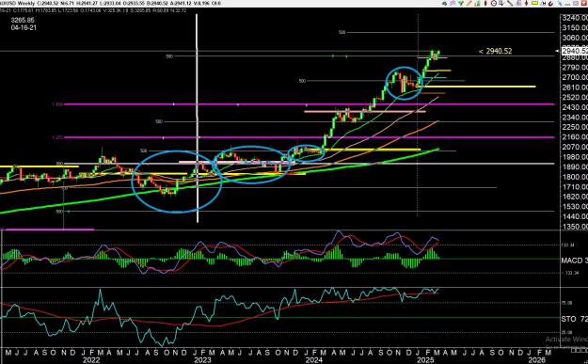Click the 2024 year label on time axis
588x364 pixels.
click(x=314, y=360)
